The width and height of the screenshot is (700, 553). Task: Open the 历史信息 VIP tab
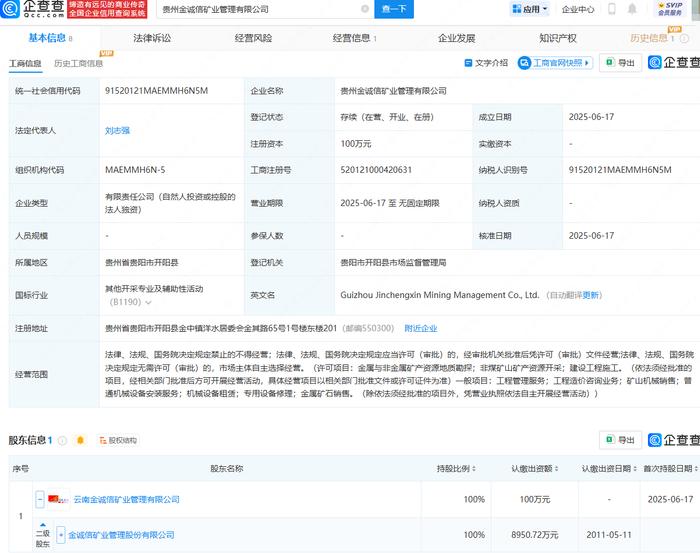tap(652, 38)
